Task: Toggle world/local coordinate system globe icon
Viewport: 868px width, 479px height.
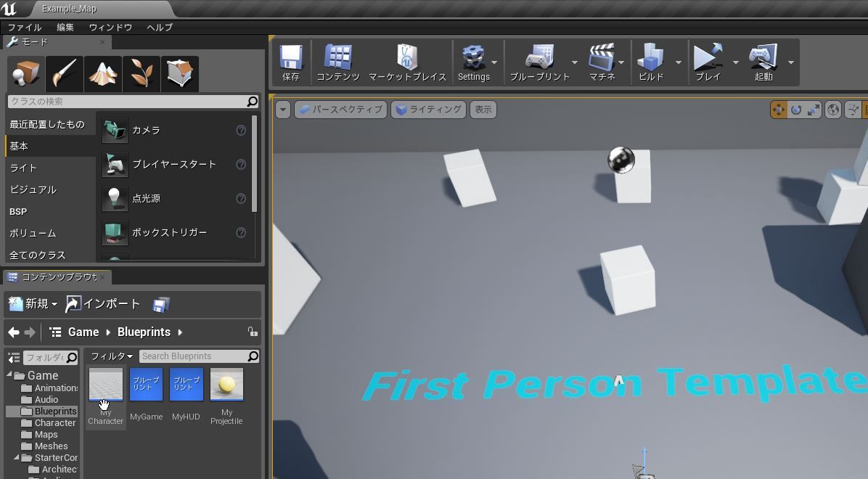Action: click(x=833, y=110)
